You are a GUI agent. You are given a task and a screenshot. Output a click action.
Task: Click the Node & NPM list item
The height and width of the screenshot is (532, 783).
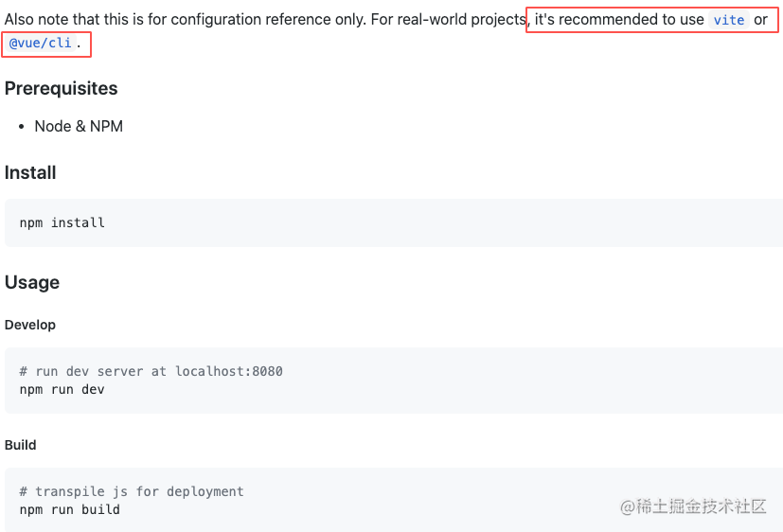pyautogui.click(x=79, y=126)
